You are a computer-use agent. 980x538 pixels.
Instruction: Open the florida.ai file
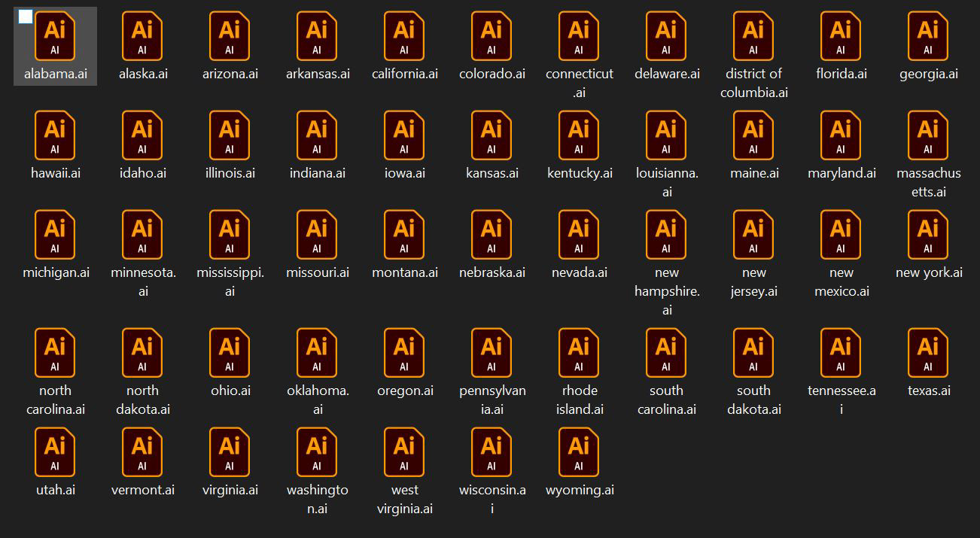point(841,36)
